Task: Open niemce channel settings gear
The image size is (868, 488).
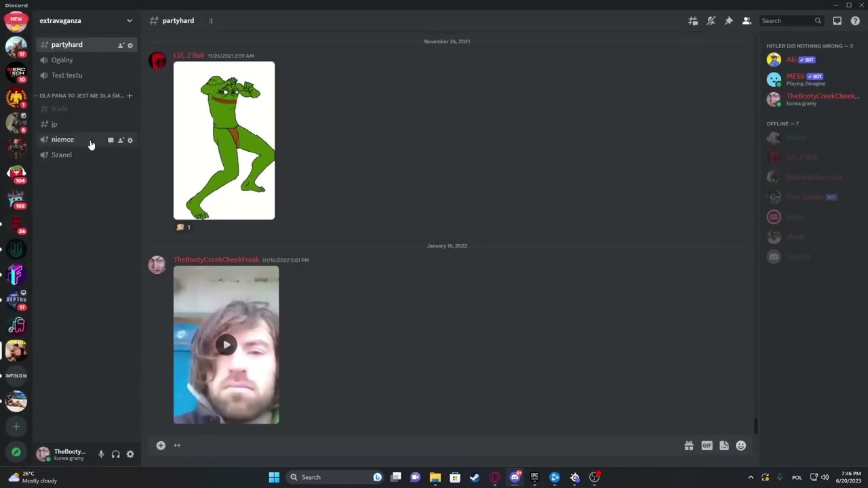Action: click(x=130, y=140)
